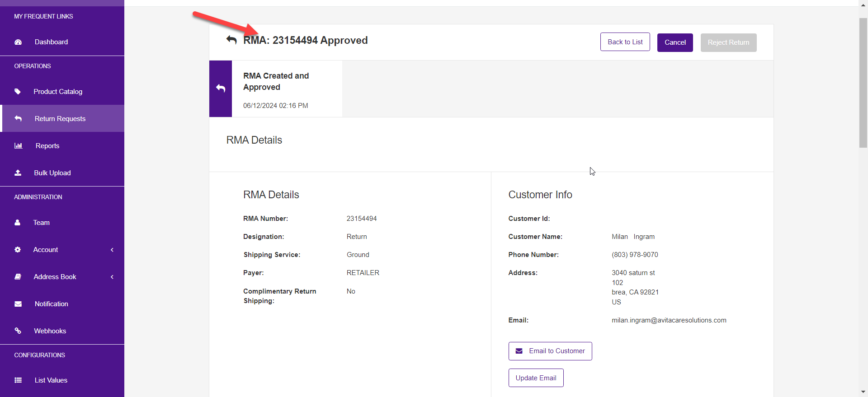Click the Dashboard gauge icon
The height and width of the screenshot is (397, 868).
point(18,42)
